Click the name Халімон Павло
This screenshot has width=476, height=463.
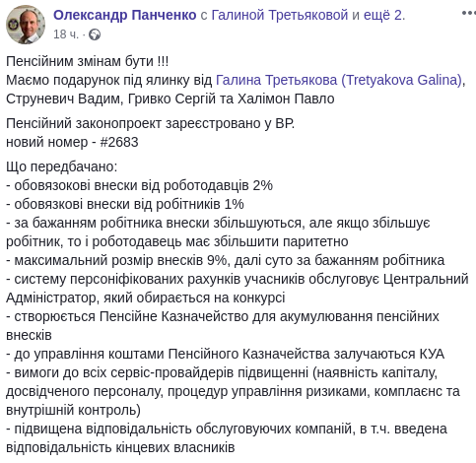coord(286,99)
